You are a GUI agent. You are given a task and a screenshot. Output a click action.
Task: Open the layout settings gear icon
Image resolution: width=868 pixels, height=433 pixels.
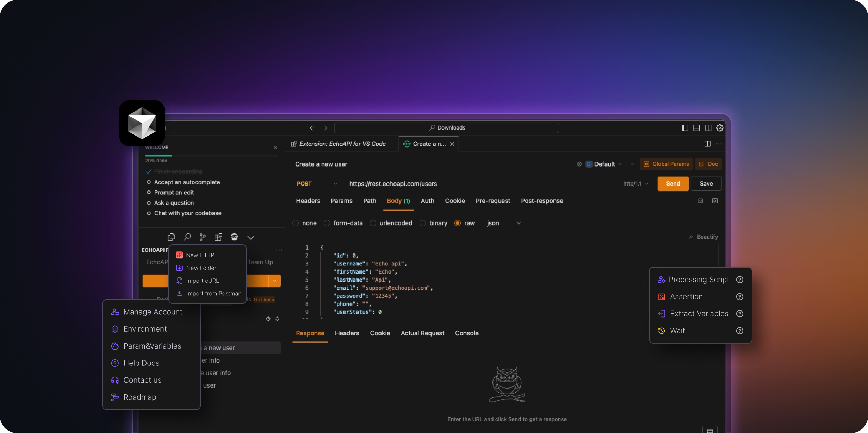[720, 128]
